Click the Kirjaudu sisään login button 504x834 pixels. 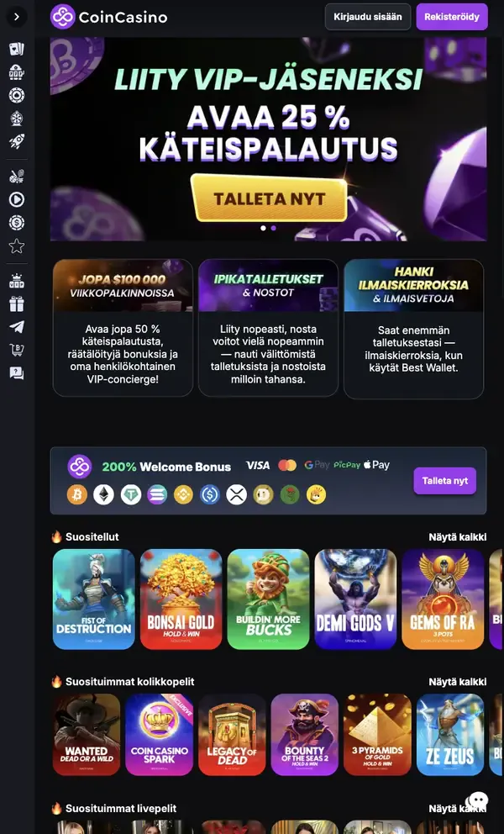pyautogui.click(x=368, y=17)
